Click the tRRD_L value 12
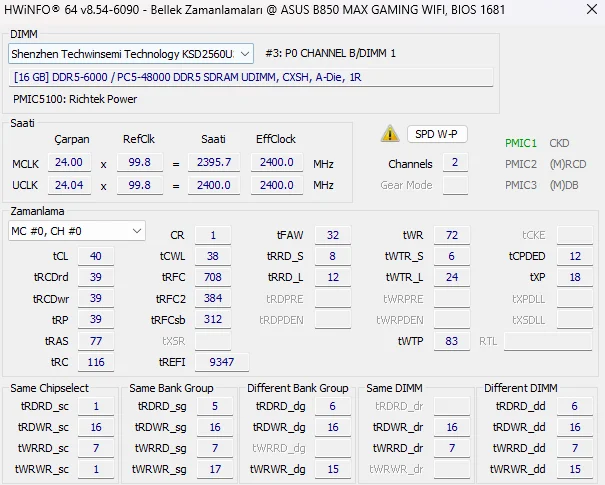The height and width of the screenshot is (485, 605). (x=333, y=277)
